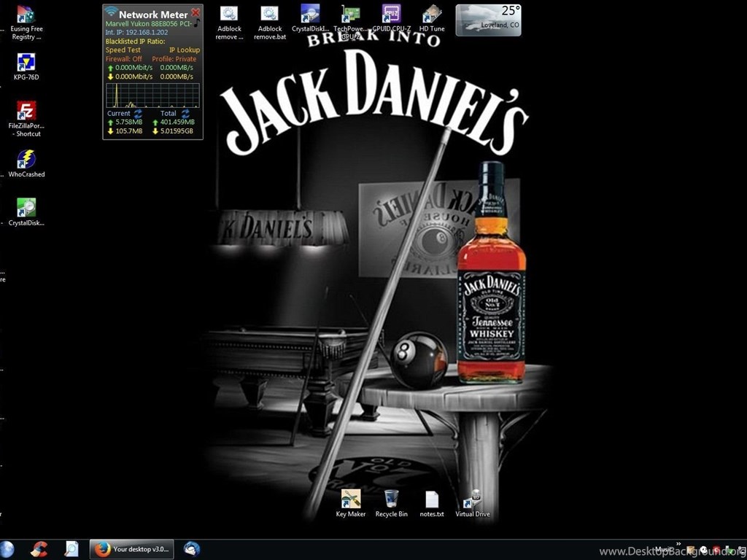747x560 pixels.
Task: Reset the Total usage counter refresh icon
Action: (185, 114)
